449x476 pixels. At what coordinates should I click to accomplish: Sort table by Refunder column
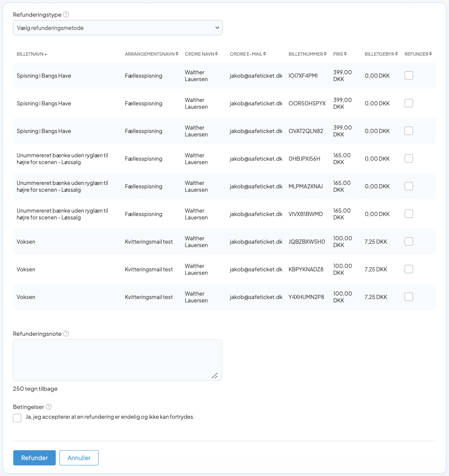pos(430,54)
